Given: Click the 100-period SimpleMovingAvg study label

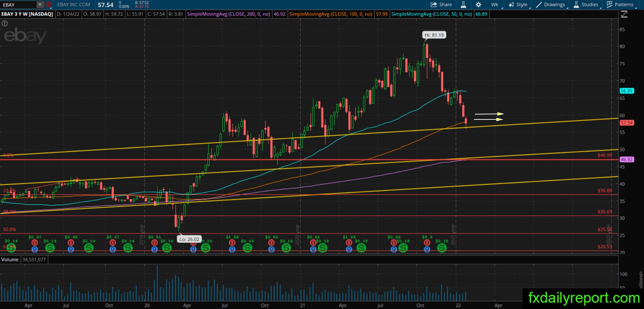Looking at the screenshot, I should [x=331, y=14].
